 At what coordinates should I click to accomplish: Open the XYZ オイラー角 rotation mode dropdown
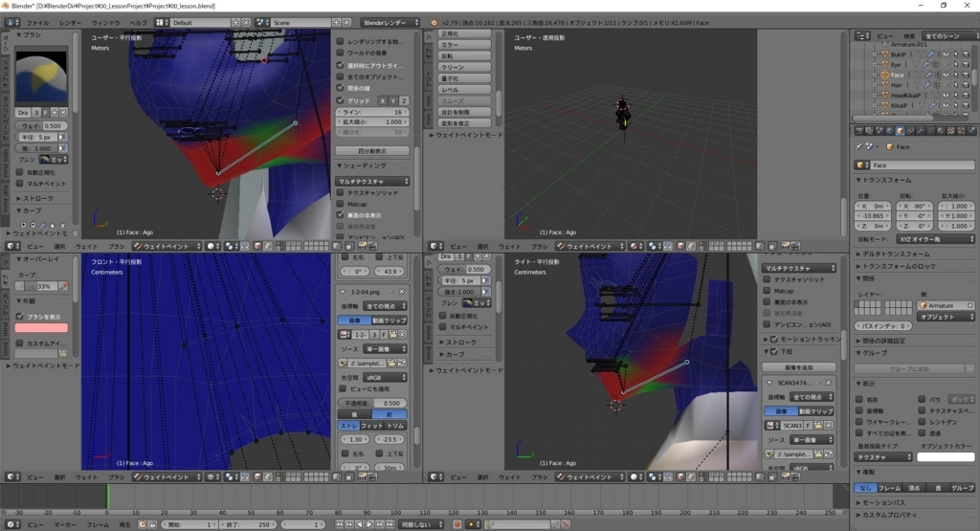point(936,239)
